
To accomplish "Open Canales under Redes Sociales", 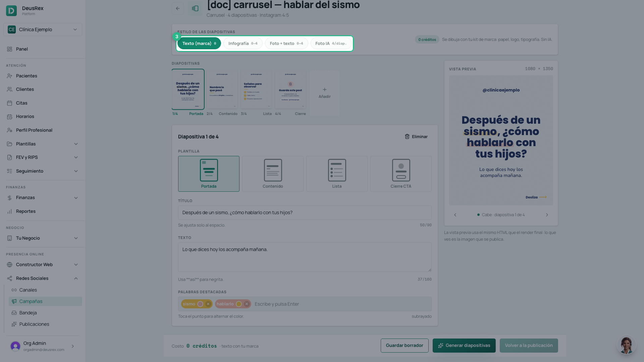I will 45,290.
